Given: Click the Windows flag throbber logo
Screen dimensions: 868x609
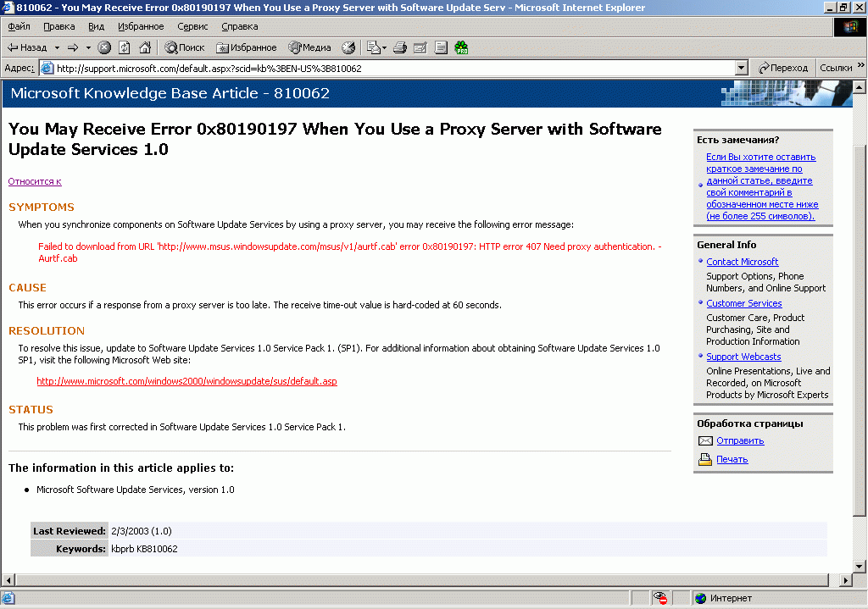Looking at the screenshot, I should [x=849, y=27].
